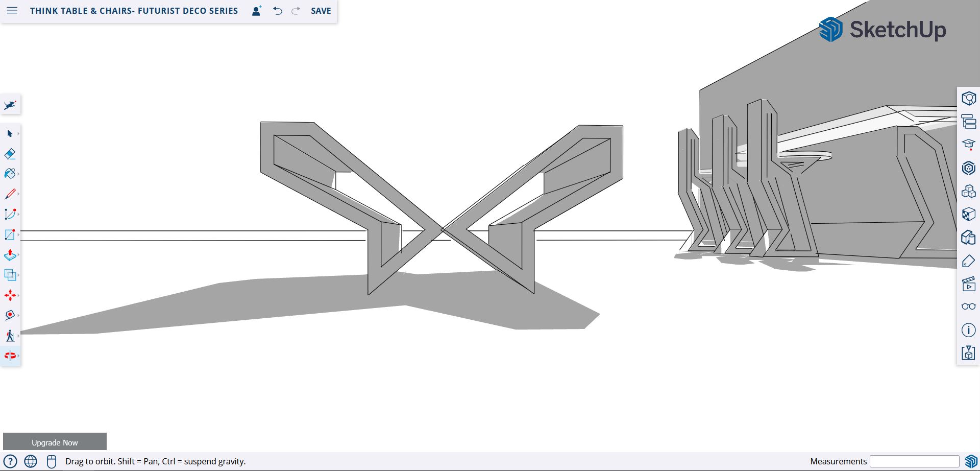Screen dimensions: 980x471
Task: Show the Tags panel
Action: pos(968,261)
